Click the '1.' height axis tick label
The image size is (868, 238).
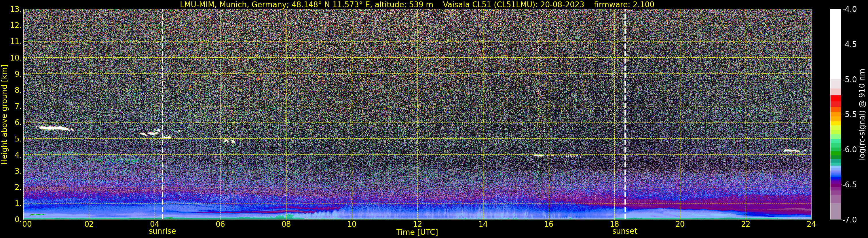point(18,204)
